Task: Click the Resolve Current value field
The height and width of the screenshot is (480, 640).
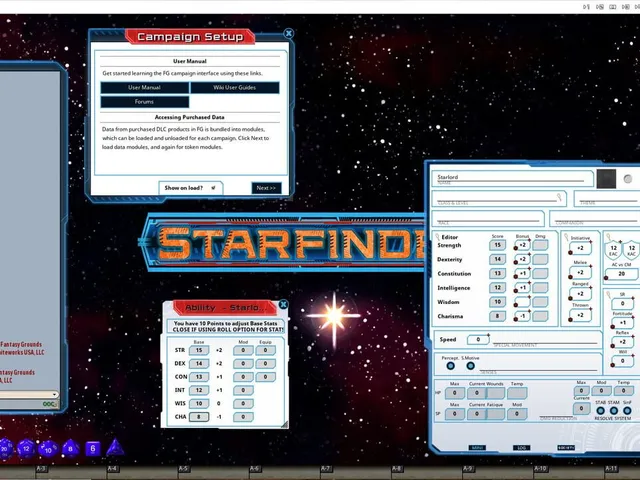Action: tap(581, 408)
